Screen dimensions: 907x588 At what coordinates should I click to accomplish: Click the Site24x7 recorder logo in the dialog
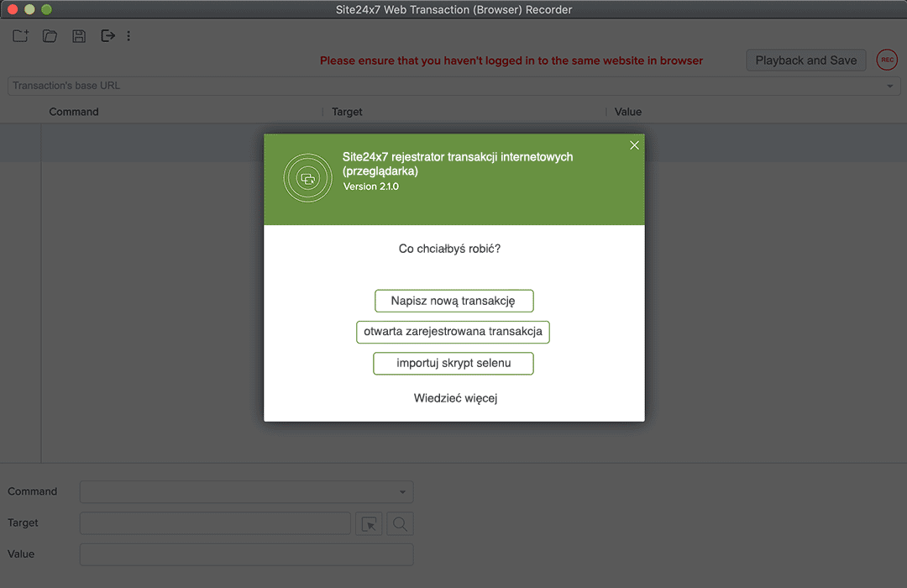pos(307,177)
